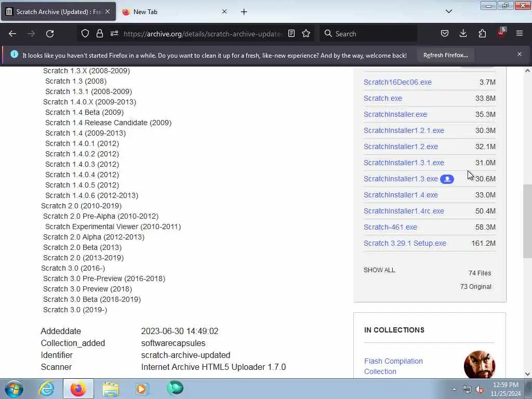Open the Downloads panel icon
532x399 pixels.
pos(463,34)
